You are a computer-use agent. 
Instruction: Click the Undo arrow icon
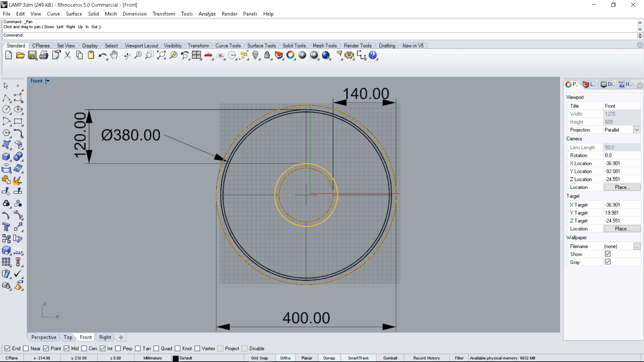[x=102, y=55]
